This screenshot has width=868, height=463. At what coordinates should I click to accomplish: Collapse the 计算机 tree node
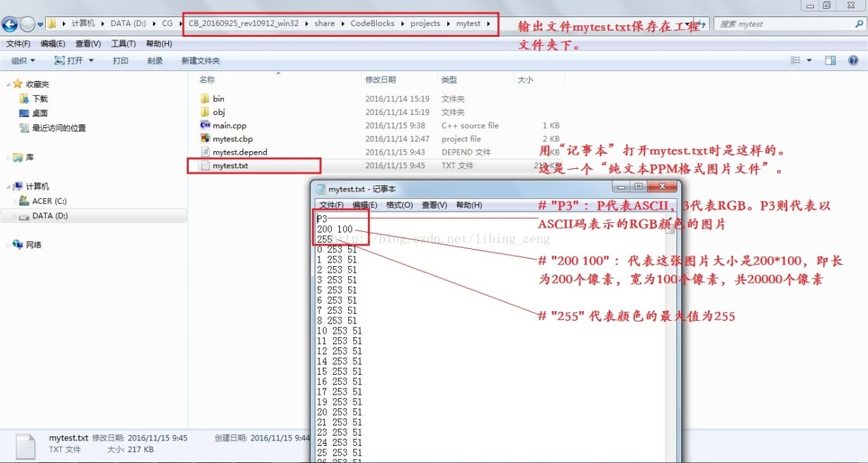(x=8, y=187)
